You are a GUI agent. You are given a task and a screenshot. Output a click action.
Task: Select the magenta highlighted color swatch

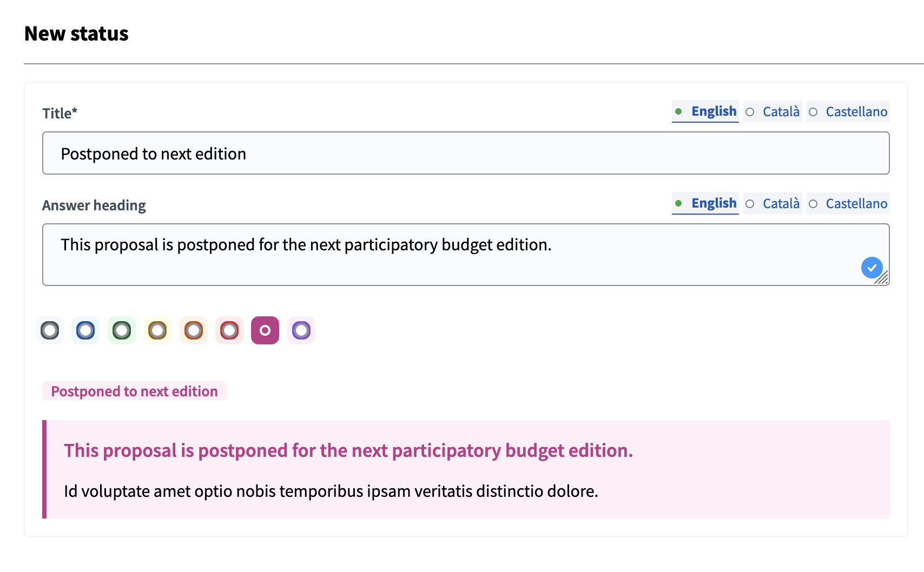point(265,330)
